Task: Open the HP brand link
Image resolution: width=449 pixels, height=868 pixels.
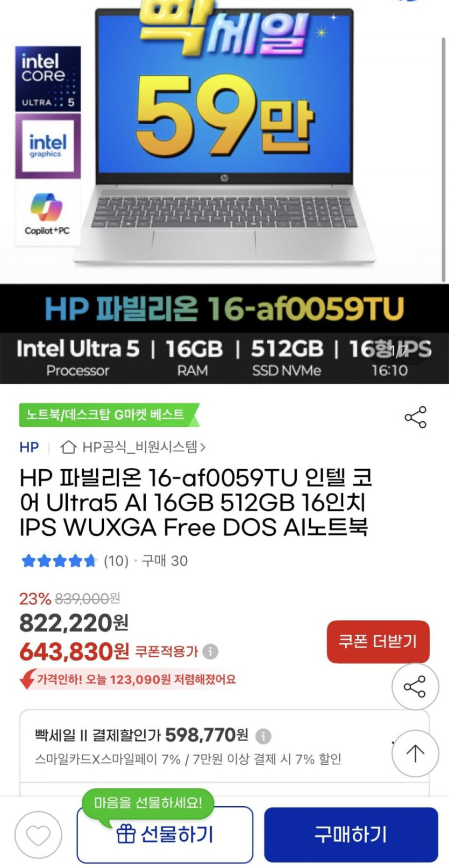Action: pyautogui.click(x=29, y=447)
